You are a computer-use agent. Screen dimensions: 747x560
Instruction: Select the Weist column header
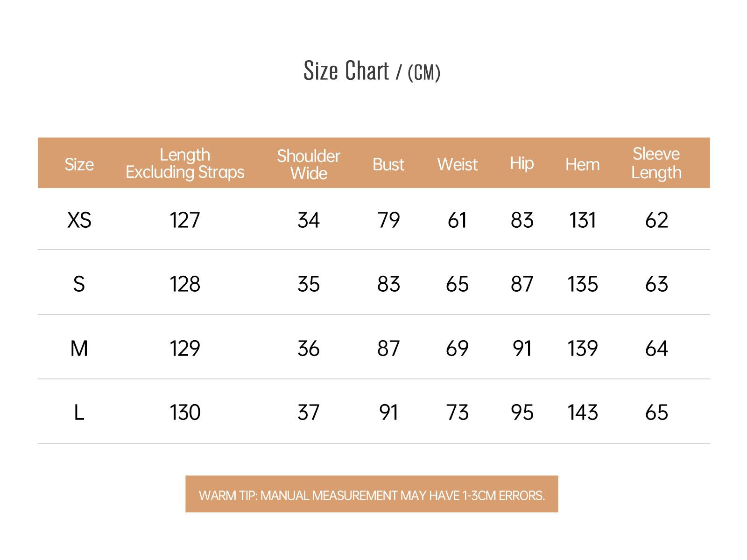[457, 164]
